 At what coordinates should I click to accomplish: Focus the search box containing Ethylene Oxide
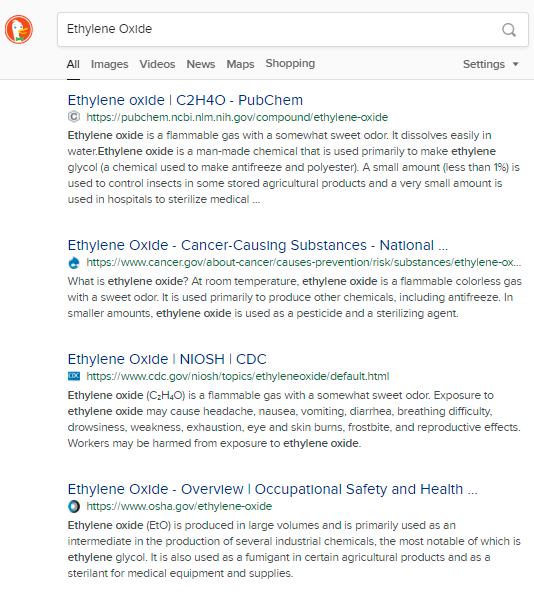(293, 29)
